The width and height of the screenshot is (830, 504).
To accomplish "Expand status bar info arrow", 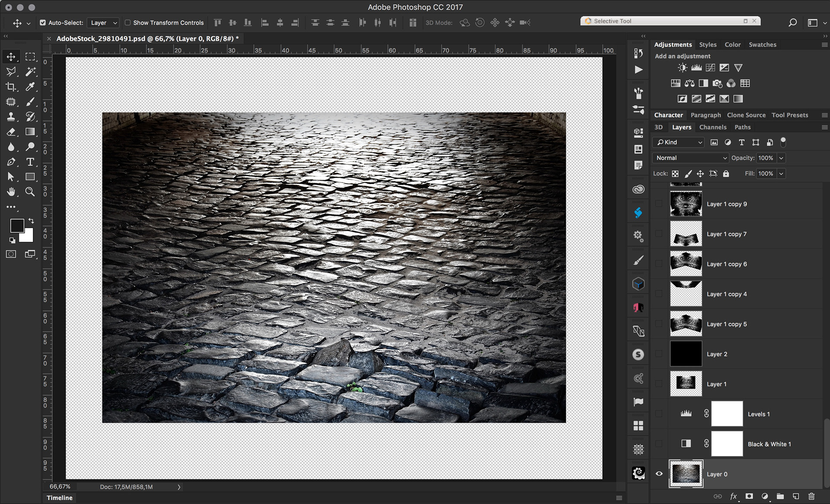I will (x=179, y=487).
